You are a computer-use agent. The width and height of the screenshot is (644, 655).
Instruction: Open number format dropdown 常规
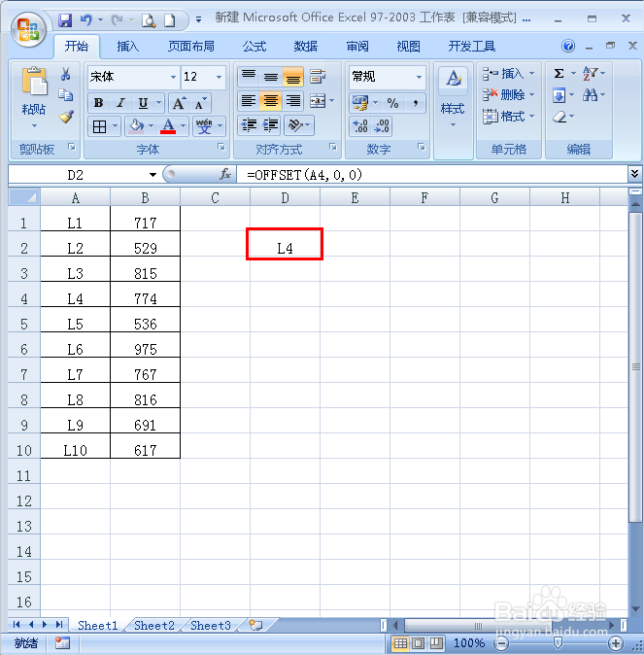click(x=419, y=77)
